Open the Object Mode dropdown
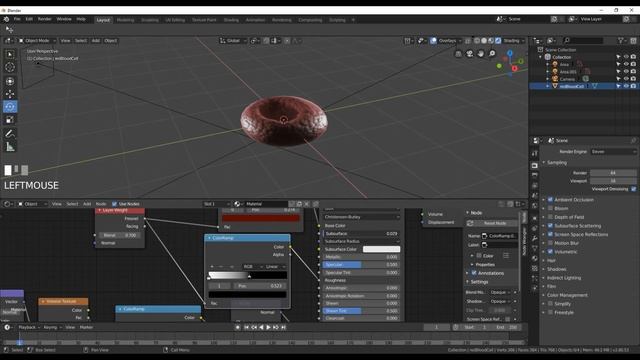Screen dimensions: 640x360 click(37, 41)
